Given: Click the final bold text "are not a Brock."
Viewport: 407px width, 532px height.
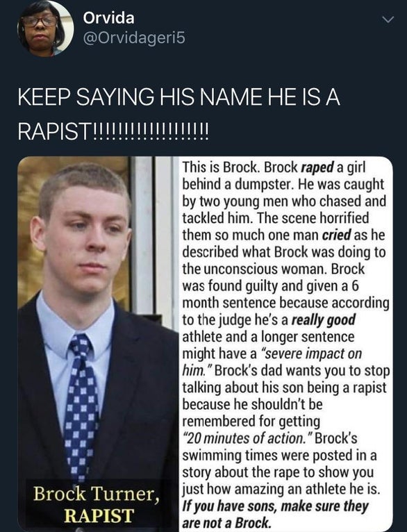Looking at the screenshot, I should 227,523.
